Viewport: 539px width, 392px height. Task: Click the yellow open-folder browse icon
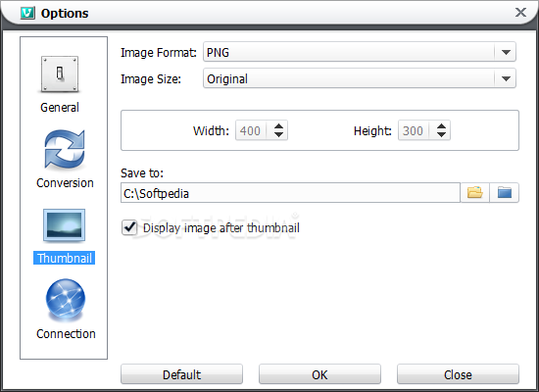474,192
